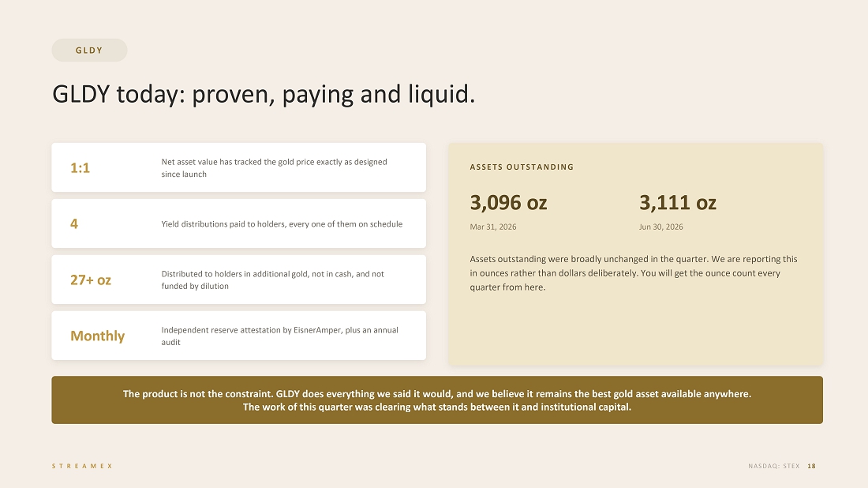Click the Jun 30, 2026 date label
868x488 pixels.
(661, 227)
